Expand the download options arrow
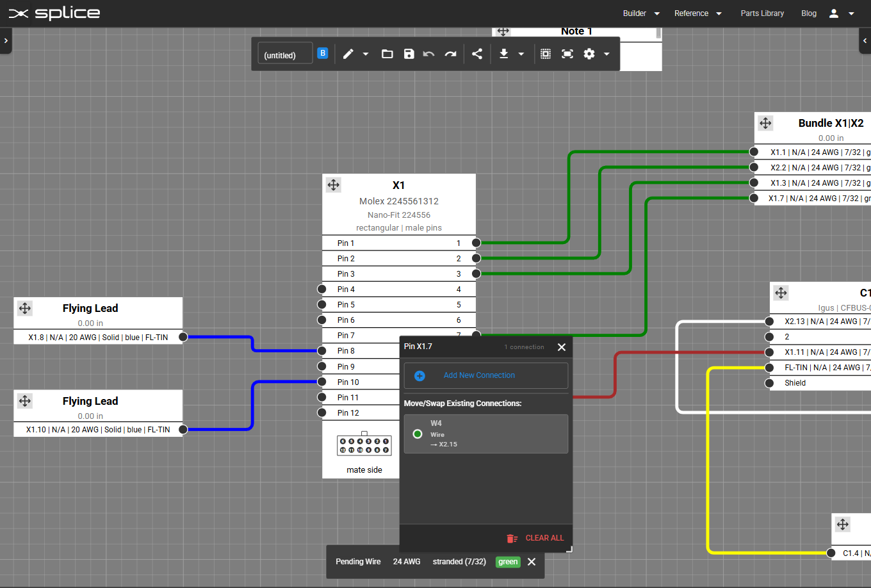 point(521,54)
